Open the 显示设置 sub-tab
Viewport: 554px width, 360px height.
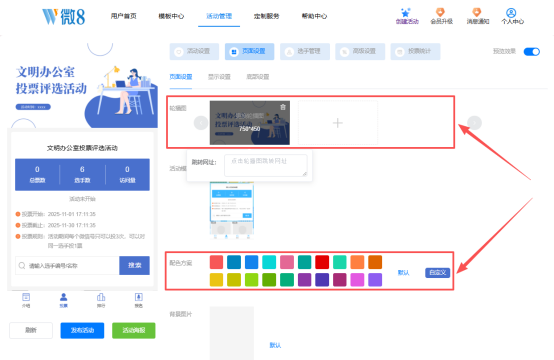tap(219, 77)
